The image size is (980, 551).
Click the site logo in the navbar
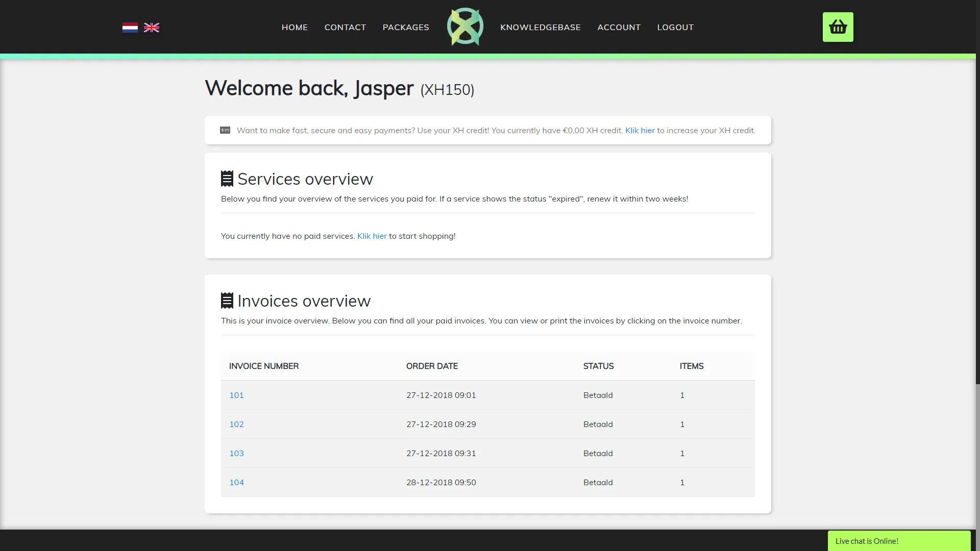click(x=465, y=27)
